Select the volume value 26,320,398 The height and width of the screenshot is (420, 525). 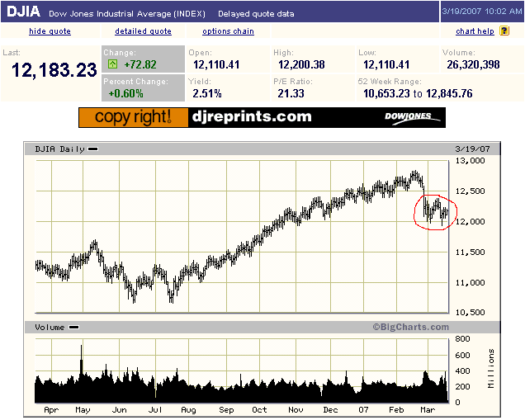[473, 64]
